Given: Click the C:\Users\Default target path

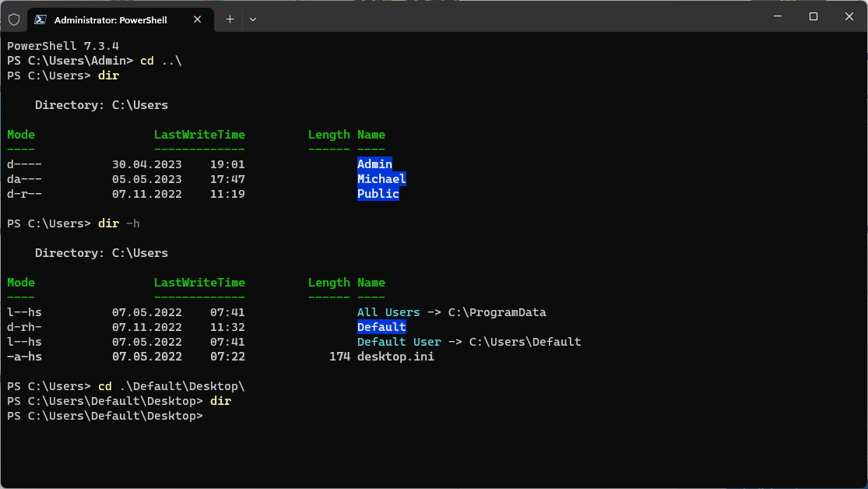Looking at the screenshot, I should tap(525, 342).
